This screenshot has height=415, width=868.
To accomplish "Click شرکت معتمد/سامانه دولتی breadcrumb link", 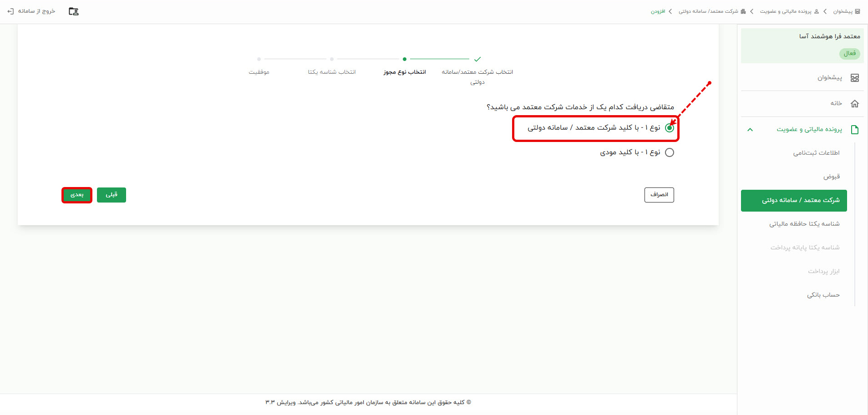I will tap(708, 11).
